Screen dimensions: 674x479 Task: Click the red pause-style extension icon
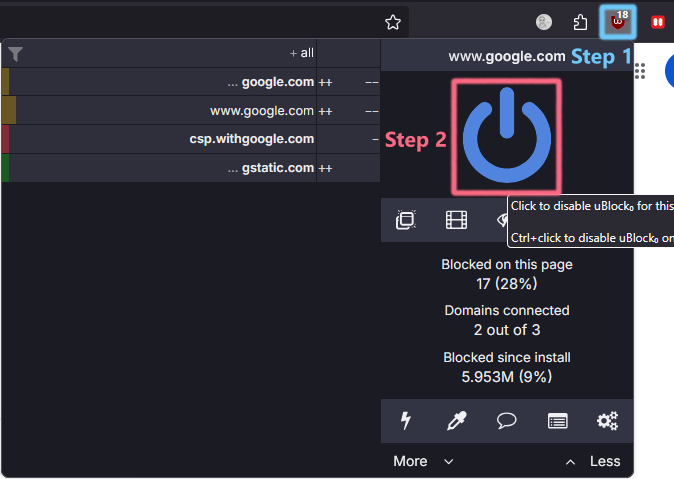[x=658, y=22]
